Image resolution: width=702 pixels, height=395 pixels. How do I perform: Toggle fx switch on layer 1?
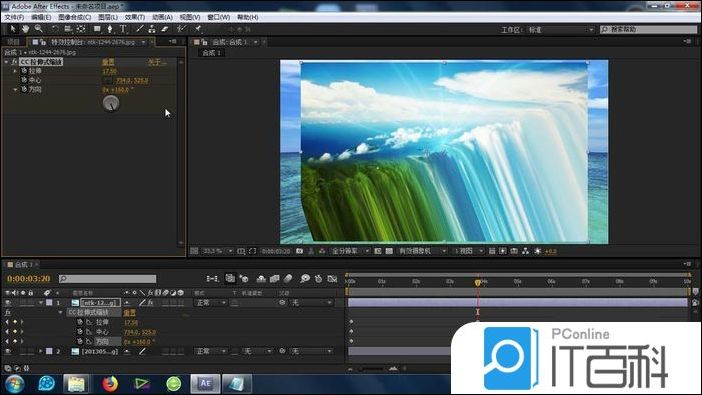[x=150, y=303]
